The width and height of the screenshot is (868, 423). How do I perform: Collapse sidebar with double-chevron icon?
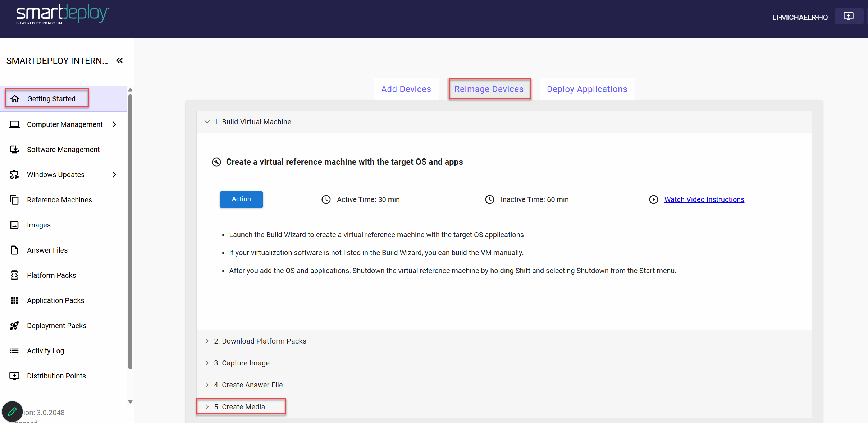tap(120, 60)
